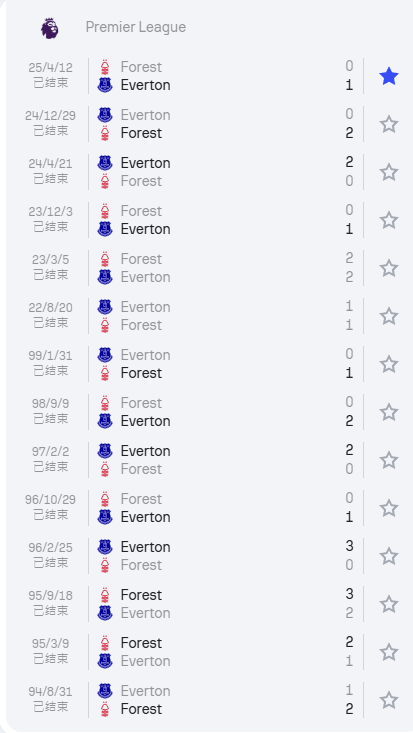
Task: Select Everton team name in 24/4/21 match
Action: 145,163
